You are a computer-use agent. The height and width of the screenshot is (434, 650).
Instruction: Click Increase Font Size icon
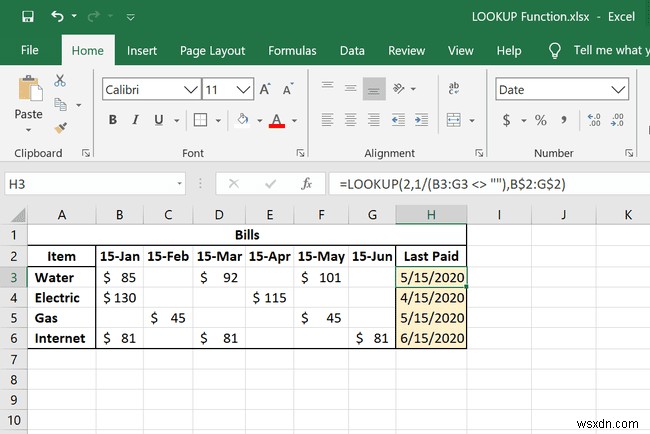tap(264, 89)
